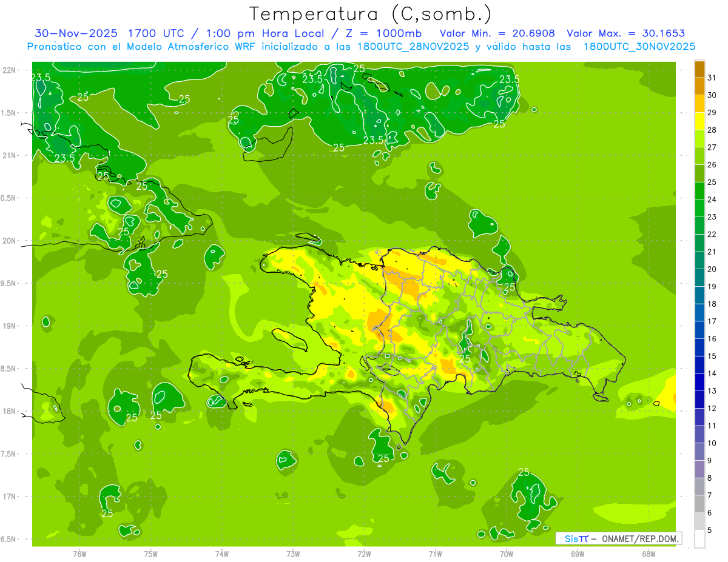Click 'Modelo Atmosferico WRF' in the subtitle
The image size is (728, 562).
tap(192, 47)
